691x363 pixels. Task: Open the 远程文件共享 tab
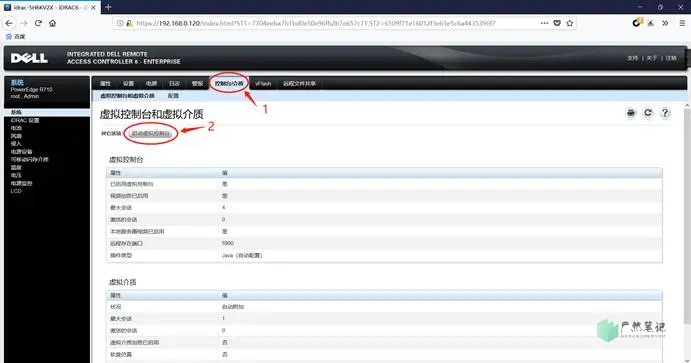[299, 83]
